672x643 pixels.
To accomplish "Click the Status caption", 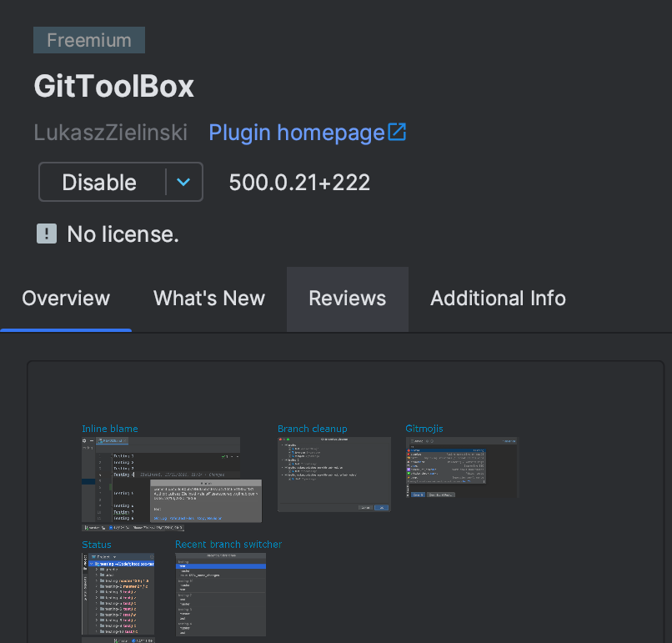I will (97, 545).
